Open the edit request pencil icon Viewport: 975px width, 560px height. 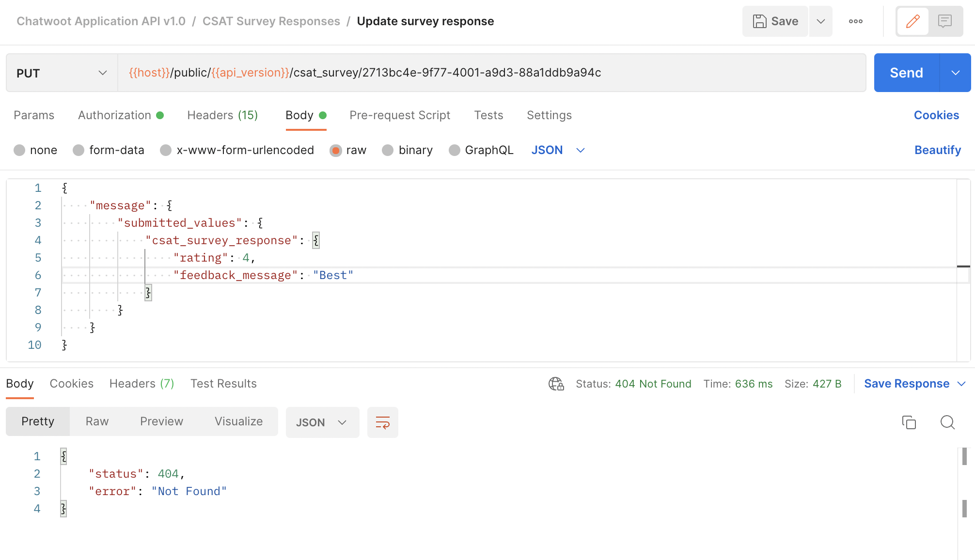912,21
